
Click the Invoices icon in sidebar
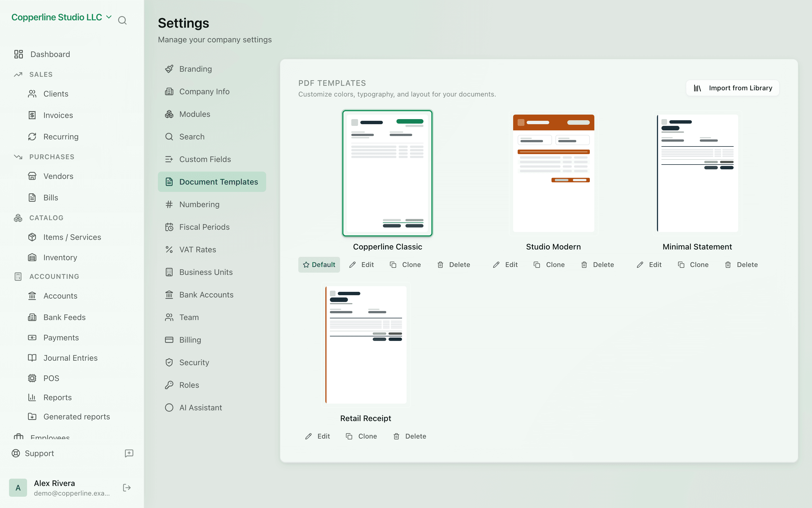point(32,115)
